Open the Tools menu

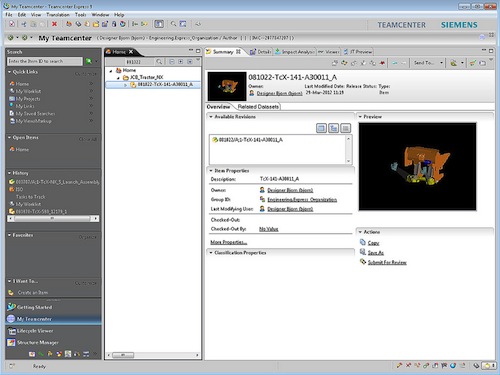point(80,15)
